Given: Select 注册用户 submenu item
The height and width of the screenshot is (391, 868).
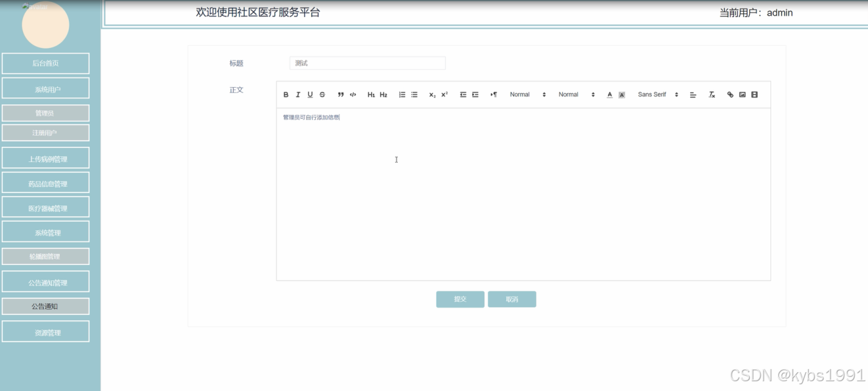Looking at the screenshot, I should (46, 133).
